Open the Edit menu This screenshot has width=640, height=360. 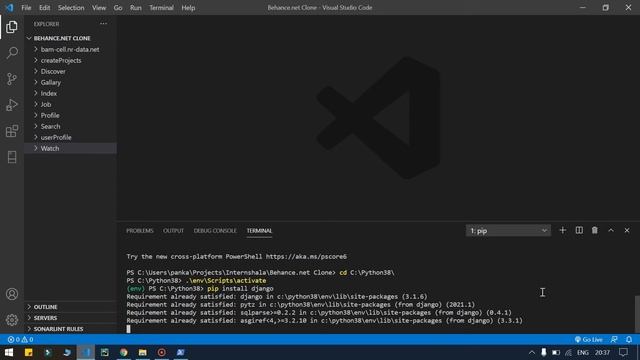44,7
